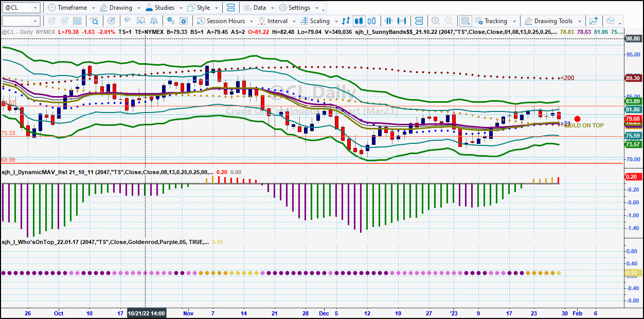Viewport: 644px width, 319px height.
Task: Click the 0.10 gold axis label
Action: (x=633, y=272)
